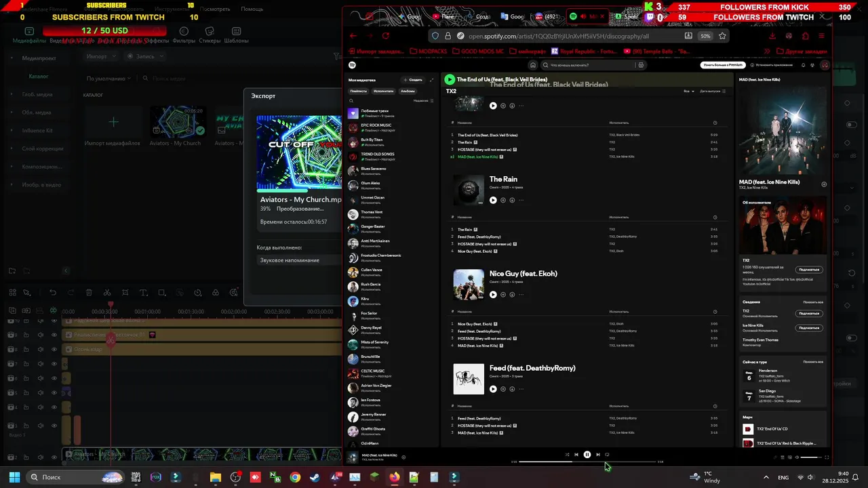The width and height of the screenshot is (868, 488).
Task: Play Feed (feat. DeathbyRomy) album
Action: [x=493, y=389]
